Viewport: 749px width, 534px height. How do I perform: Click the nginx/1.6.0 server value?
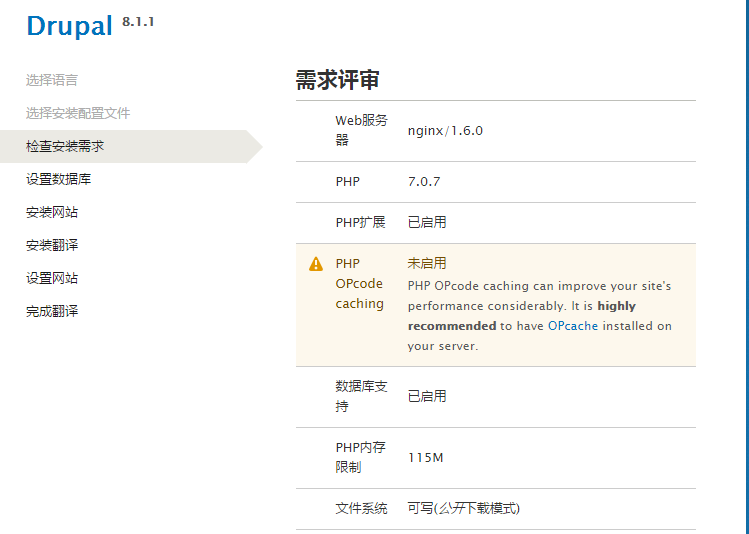(x=445, y=130)
